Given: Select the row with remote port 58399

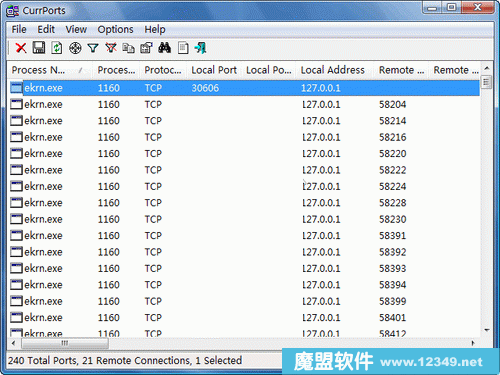Looking at the screenshot, I should click(244, 301).
